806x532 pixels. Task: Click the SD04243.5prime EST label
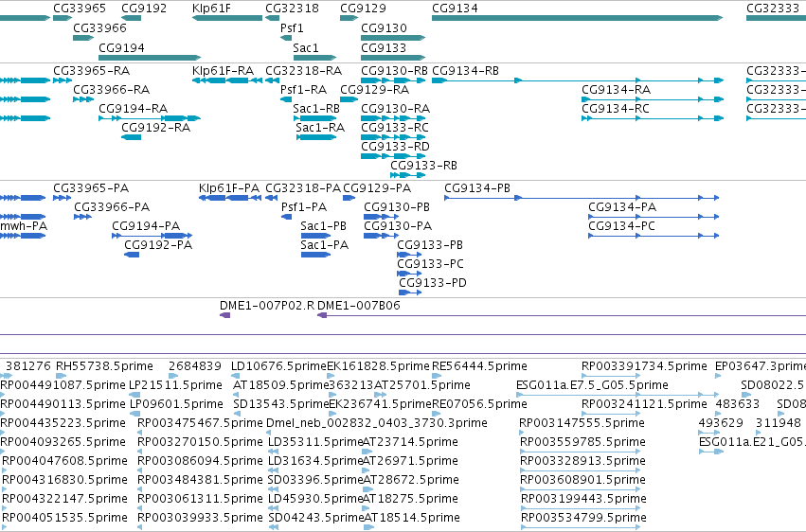coord(316,518)
